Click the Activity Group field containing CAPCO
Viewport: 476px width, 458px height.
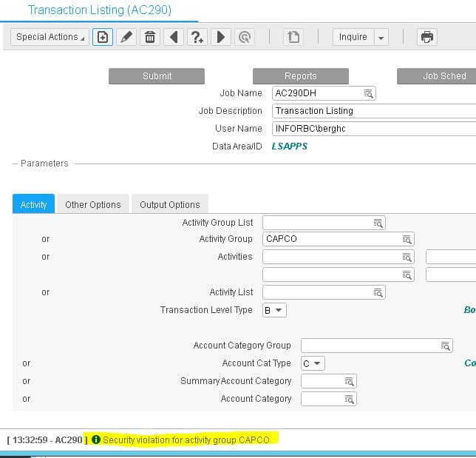coord(339,239)
